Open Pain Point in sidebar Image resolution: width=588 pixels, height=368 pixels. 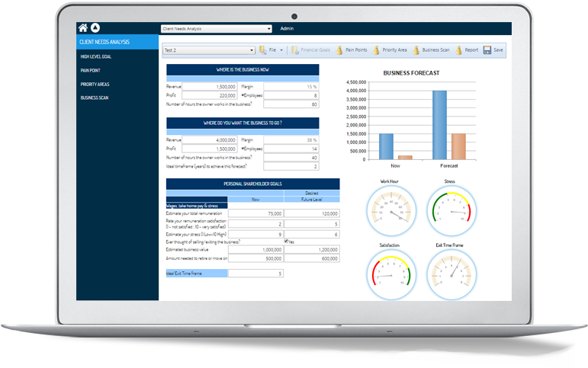(x=90, y=70)
